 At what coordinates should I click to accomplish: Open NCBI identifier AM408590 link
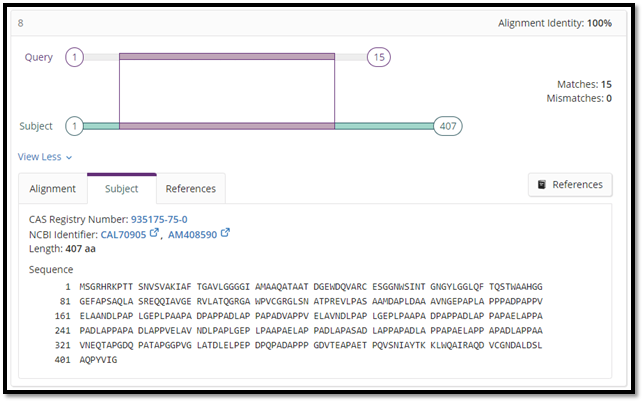[x=192, y=234]
